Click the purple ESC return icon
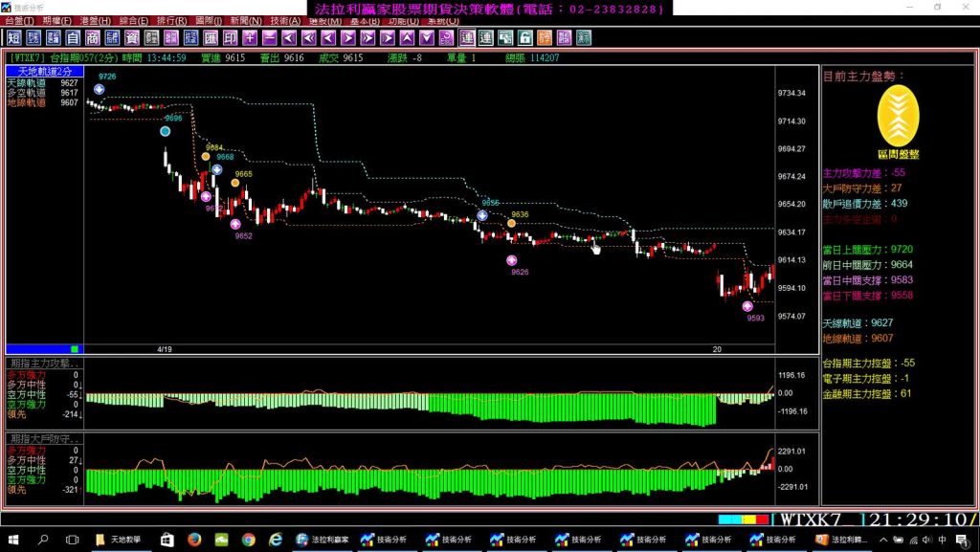 click(x=446, y=38)
